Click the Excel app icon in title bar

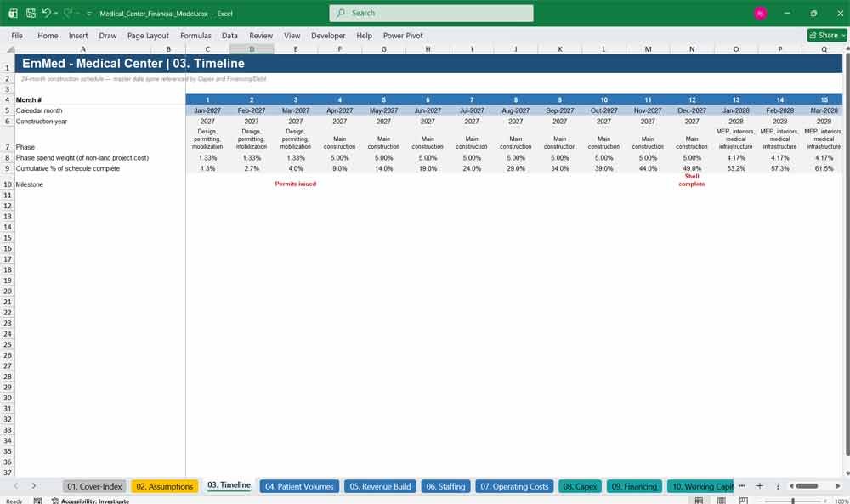tap(13, 13)
